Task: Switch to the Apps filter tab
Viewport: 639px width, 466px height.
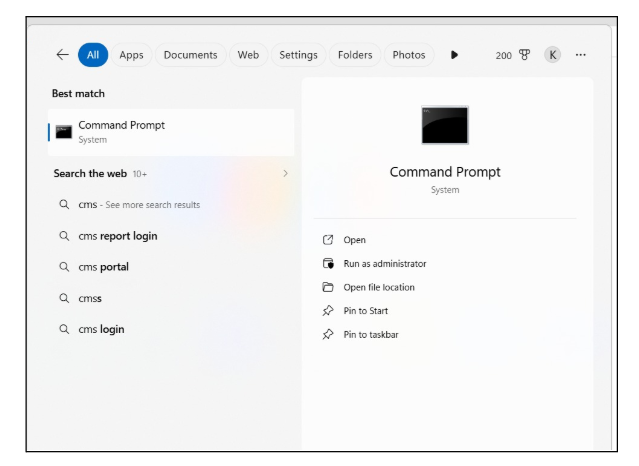Action: [x=131, y=55]
